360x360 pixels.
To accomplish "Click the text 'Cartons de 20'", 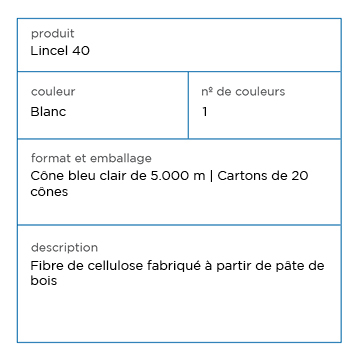I will [263, 176].
